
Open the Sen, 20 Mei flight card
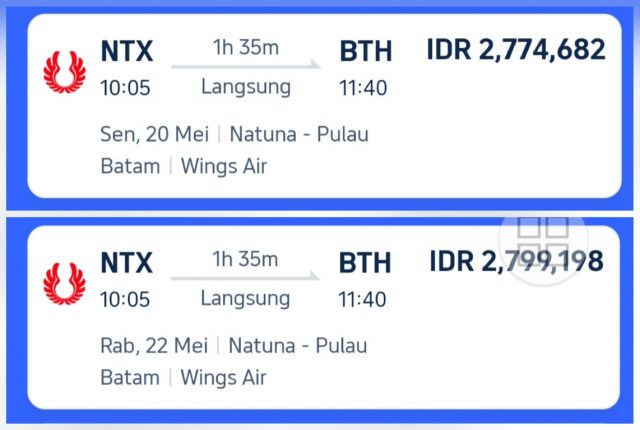(324, 106)
